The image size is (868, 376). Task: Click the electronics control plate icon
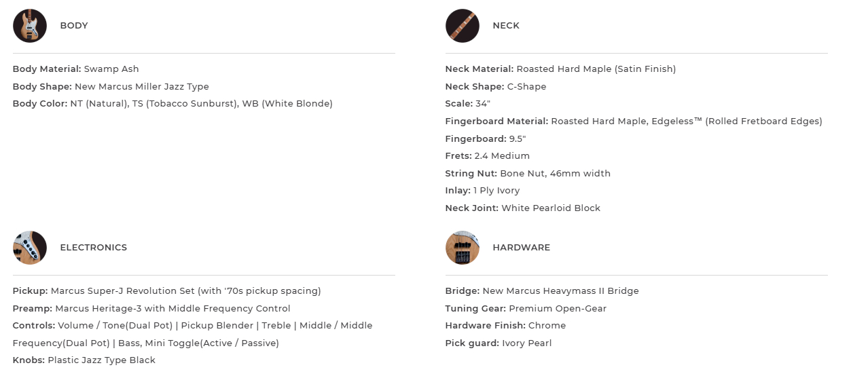point(30,248)
